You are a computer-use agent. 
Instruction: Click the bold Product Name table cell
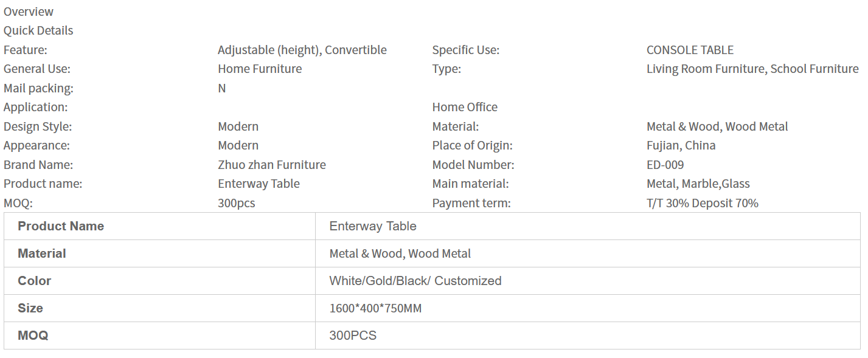[61, 226]
